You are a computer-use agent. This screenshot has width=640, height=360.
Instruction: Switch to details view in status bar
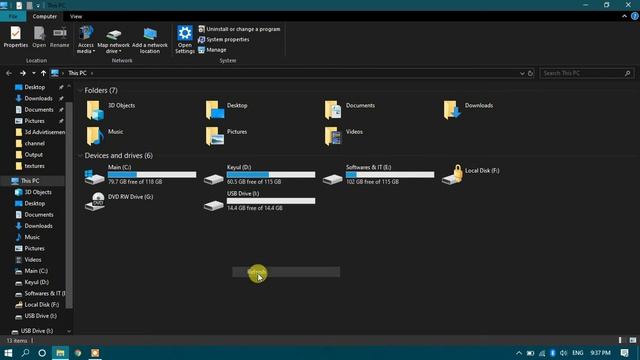tap(620, 340)
